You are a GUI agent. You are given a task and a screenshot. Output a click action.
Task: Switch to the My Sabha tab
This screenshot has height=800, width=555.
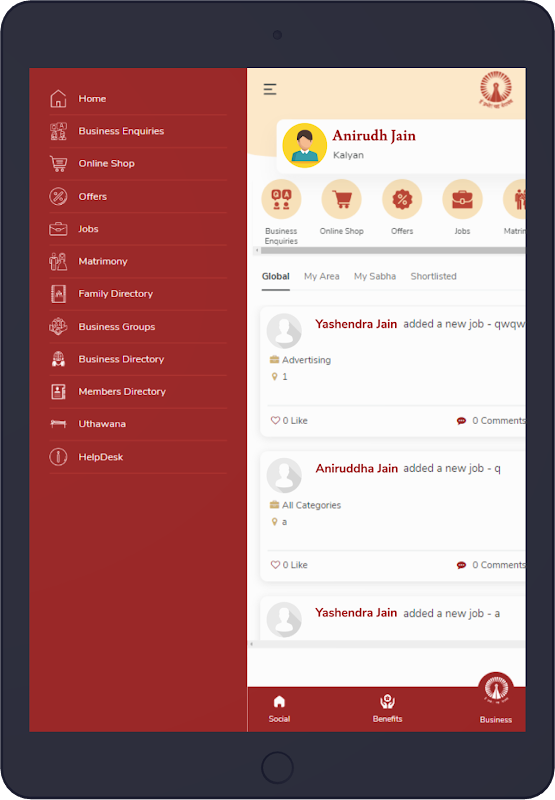tap(375, 276)
